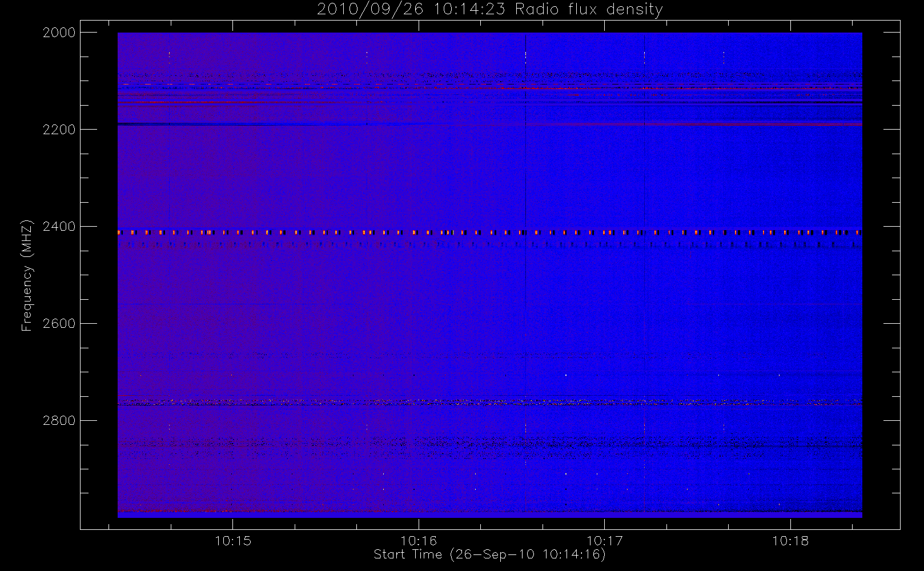Click the 10:16 time tick label
The width and height of the screenshot is (924, 571).
coord(419,541)
